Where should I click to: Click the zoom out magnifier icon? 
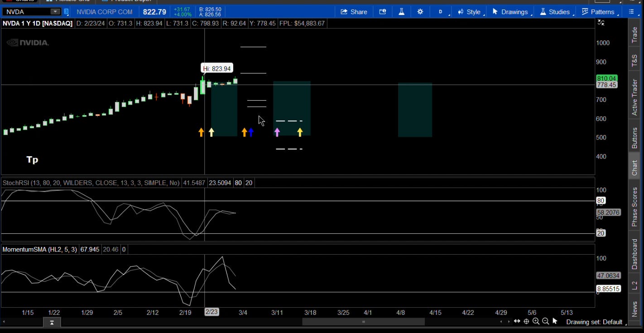coord(546,322)
